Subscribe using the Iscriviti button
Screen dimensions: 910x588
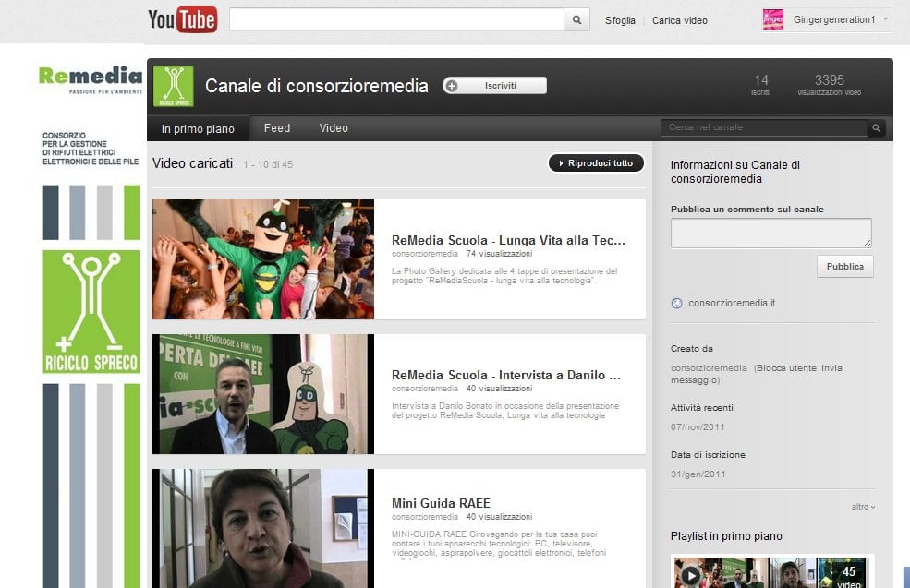click(494, 85)
